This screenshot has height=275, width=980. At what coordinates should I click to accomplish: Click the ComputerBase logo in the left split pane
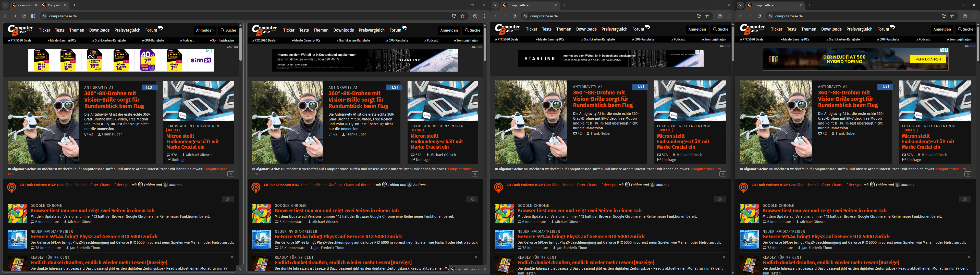(x=20, y=30)
